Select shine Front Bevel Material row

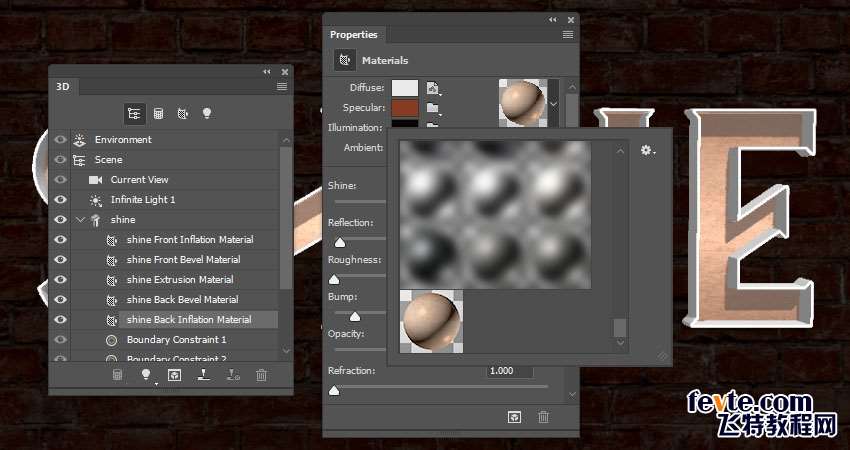[174, 260]
